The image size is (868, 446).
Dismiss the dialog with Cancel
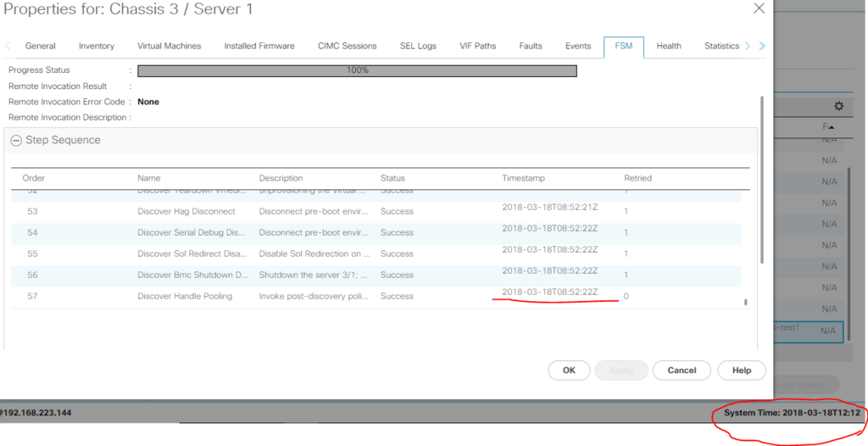pyautogui.click(x=682, y=370)
